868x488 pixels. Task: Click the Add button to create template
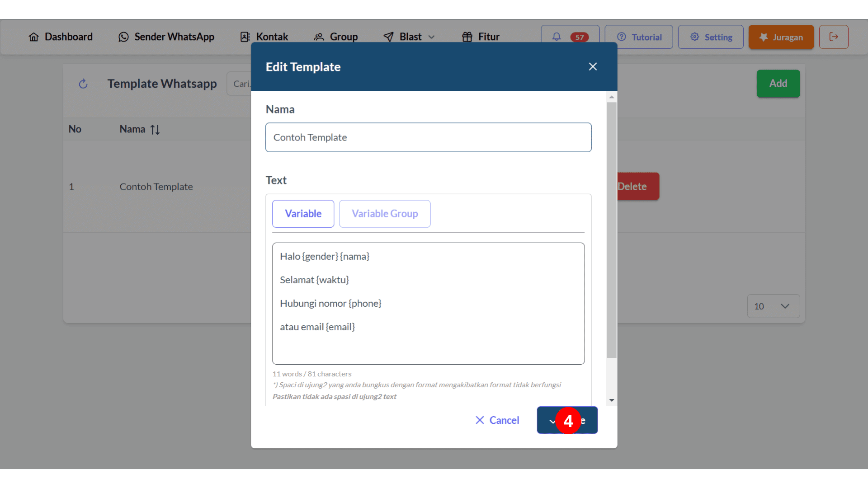(778, 83)
